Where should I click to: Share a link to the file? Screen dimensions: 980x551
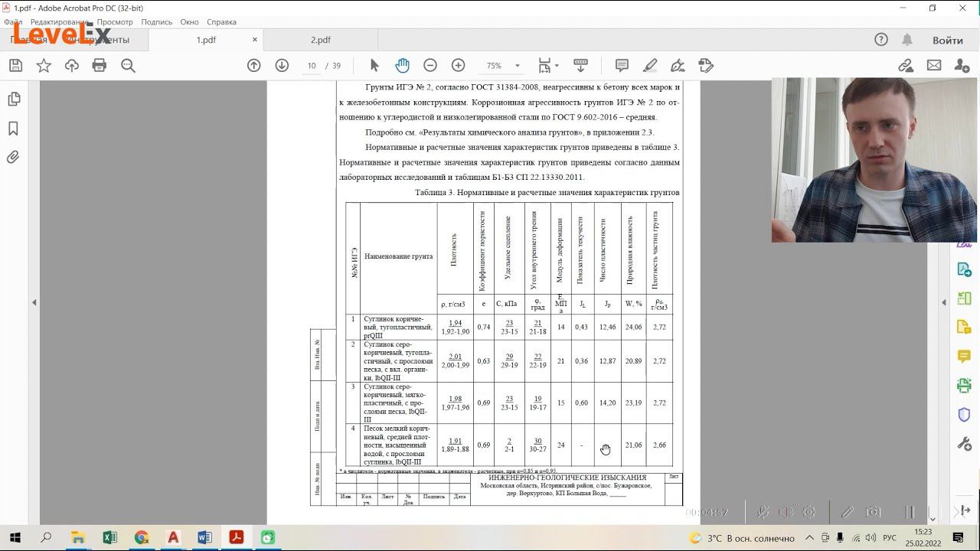(906, 66)
